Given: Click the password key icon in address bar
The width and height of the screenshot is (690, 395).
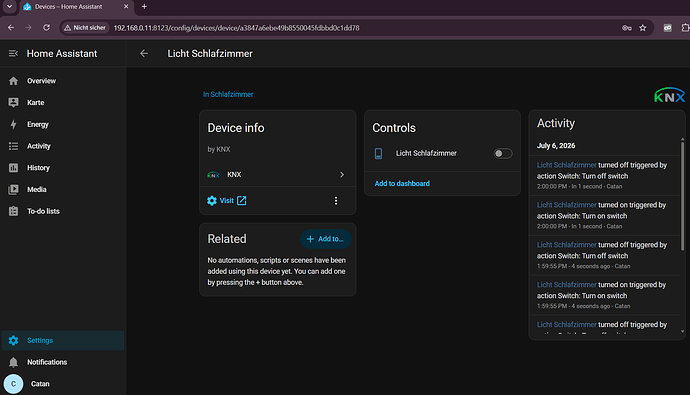Looking at the screenshot, I should coord(627,28).
